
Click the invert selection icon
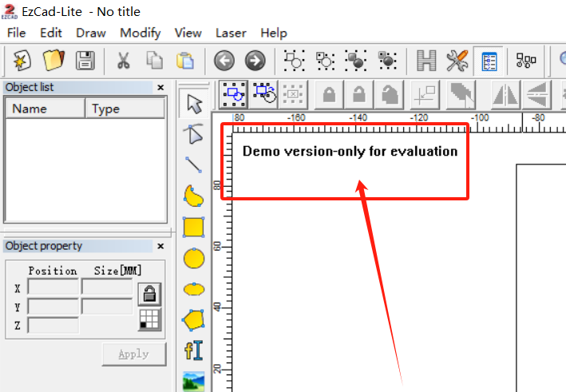[264, 95]
